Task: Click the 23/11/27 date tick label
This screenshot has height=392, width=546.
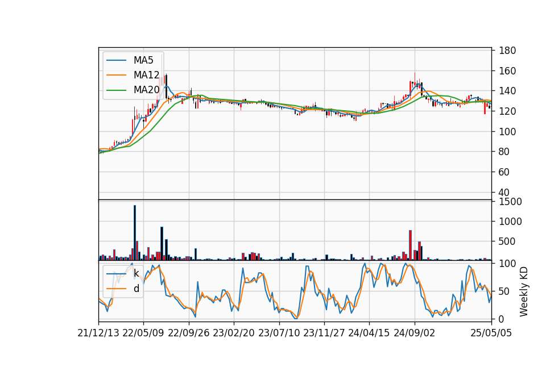Action: coord(324,333)
